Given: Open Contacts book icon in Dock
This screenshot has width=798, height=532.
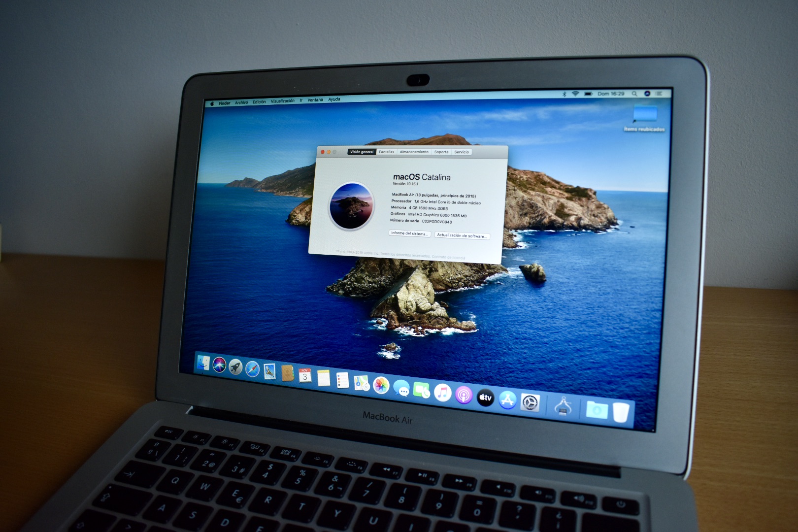Looking at the screenshot, I should point(287,373).
